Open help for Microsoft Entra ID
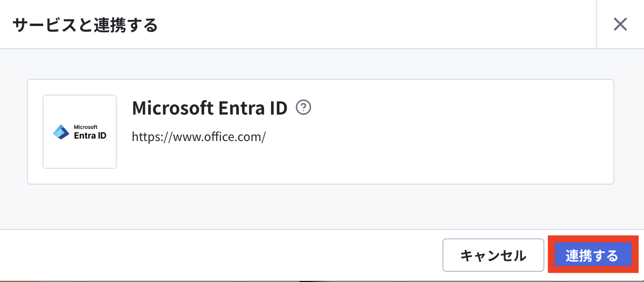Viewport: 644px width, 282px height. 303,108
